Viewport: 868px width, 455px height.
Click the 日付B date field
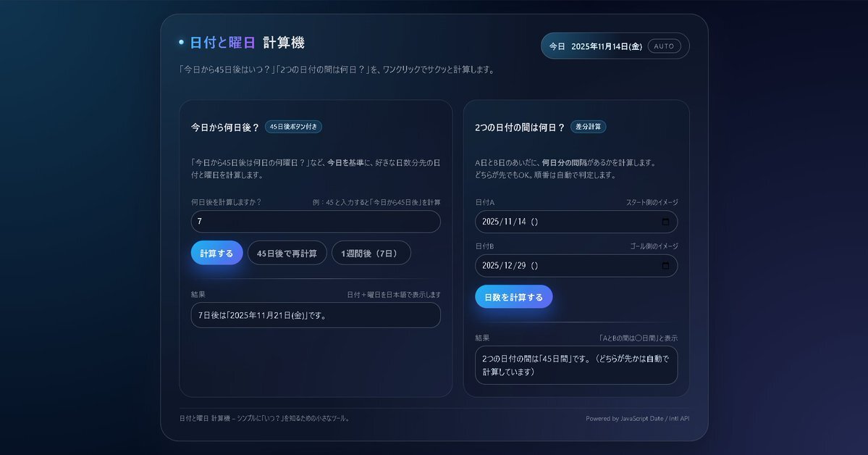tap(576, 265)
